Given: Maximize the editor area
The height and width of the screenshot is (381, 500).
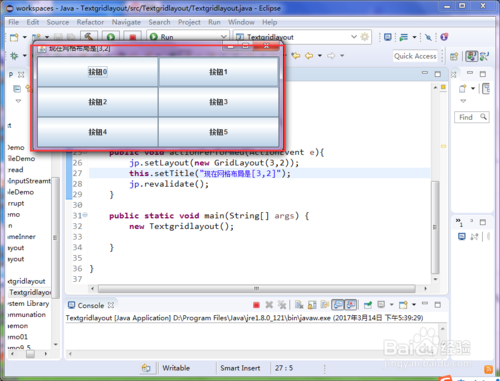Looking at the screenshot, I should click(x=438, y=74).
